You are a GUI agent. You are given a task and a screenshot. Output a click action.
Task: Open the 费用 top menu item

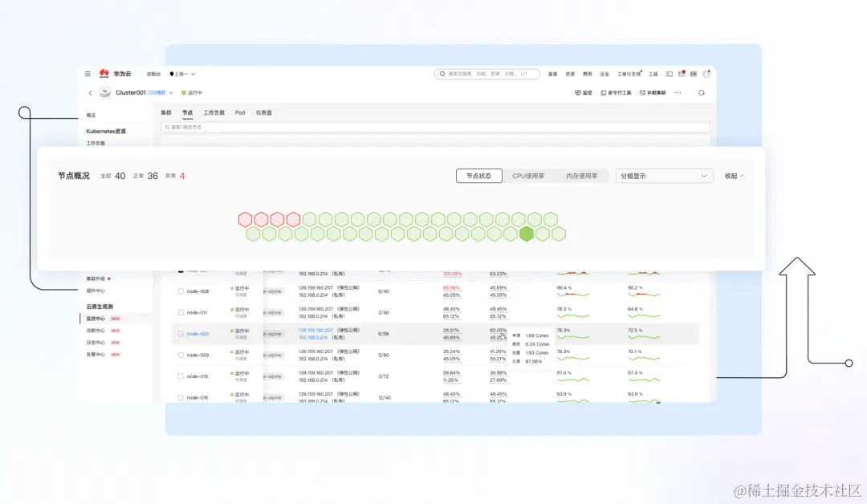[x=587, y=74]
